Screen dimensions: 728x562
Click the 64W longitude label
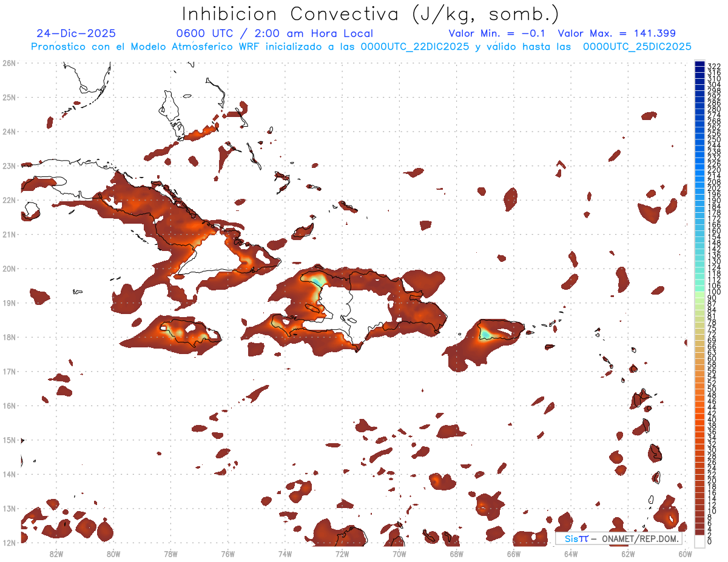coord(571,553)
